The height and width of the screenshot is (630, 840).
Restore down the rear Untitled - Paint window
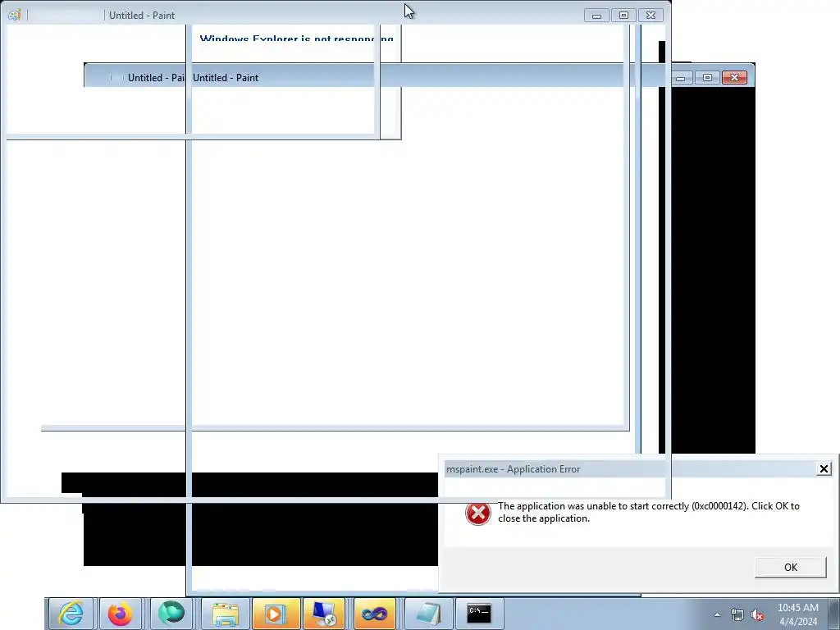(707, 78)
